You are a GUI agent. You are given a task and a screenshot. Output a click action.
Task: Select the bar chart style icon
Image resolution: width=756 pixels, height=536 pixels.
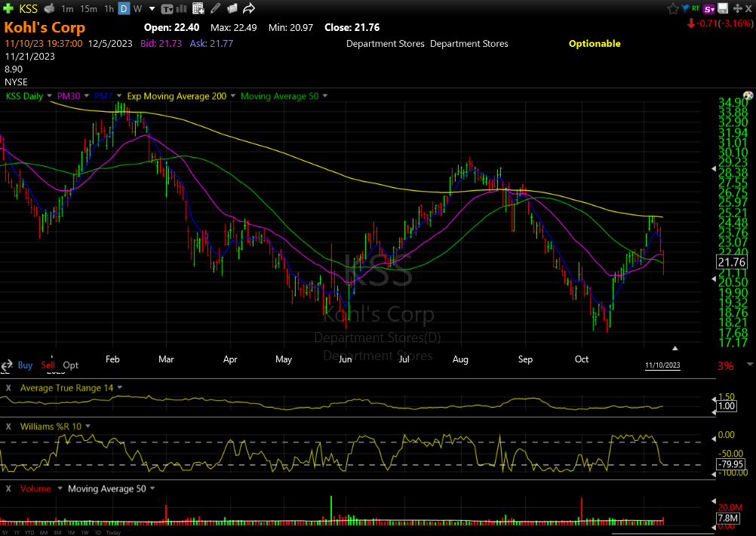click(181, 8)
